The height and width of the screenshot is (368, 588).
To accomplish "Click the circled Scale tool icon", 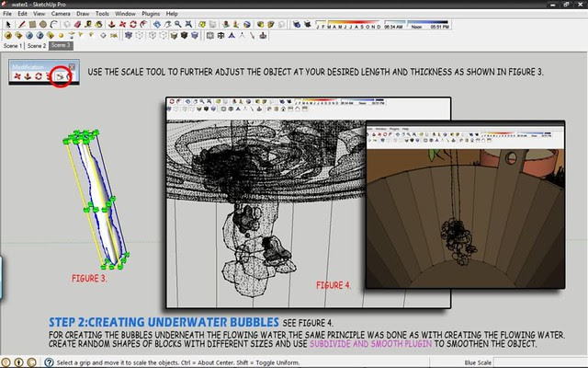I will pyautogui.click(x=62, y=75).
